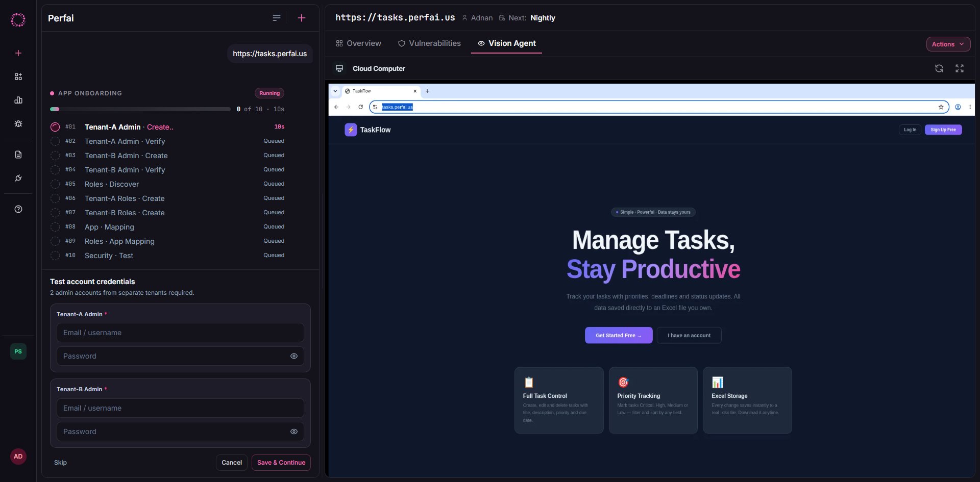This screenshot has width=980, height=482.
Task: Open the Actions dropdown
Action: point(948,44)
